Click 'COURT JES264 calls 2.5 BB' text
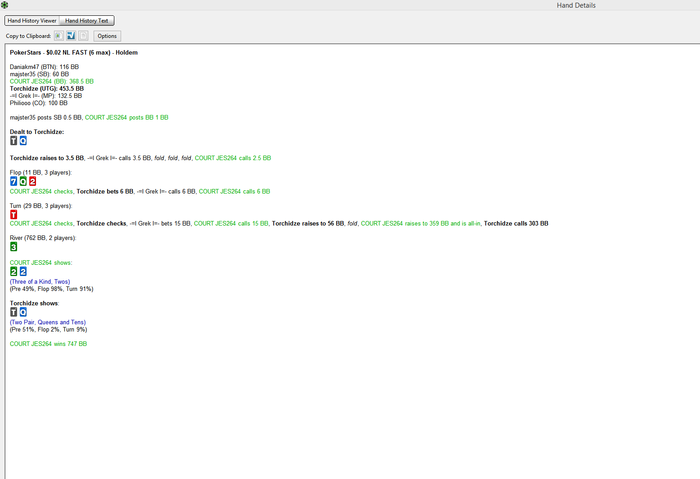The width and height of the screenshot is (700, 479). (x=233, y=158)
